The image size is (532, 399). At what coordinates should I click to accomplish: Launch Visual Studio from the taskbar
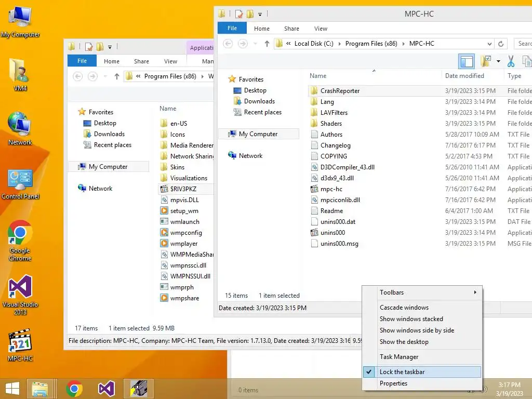106,389
